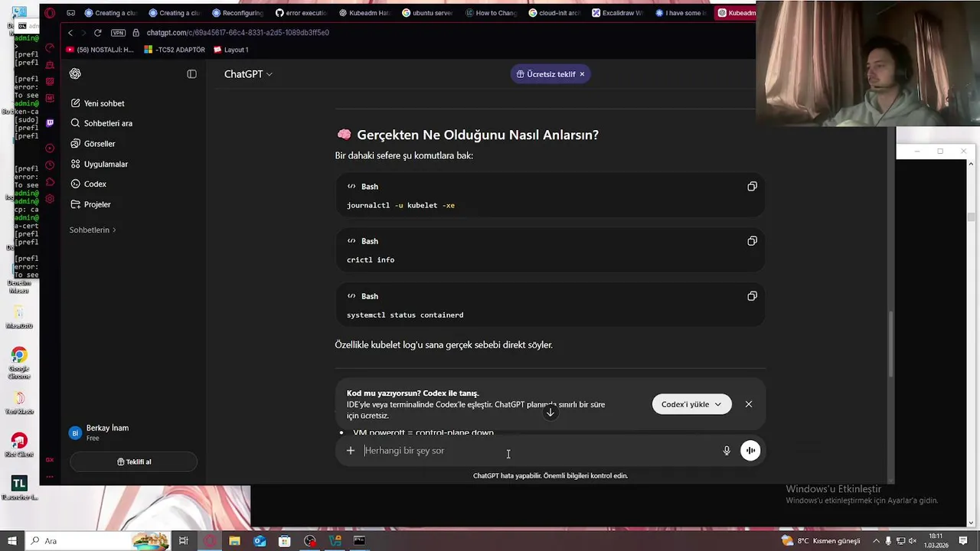Viewport: 980px width, 551px height.
Task: Open the NOSTALJİ YouTube bookmark
Action: [100, 50]
